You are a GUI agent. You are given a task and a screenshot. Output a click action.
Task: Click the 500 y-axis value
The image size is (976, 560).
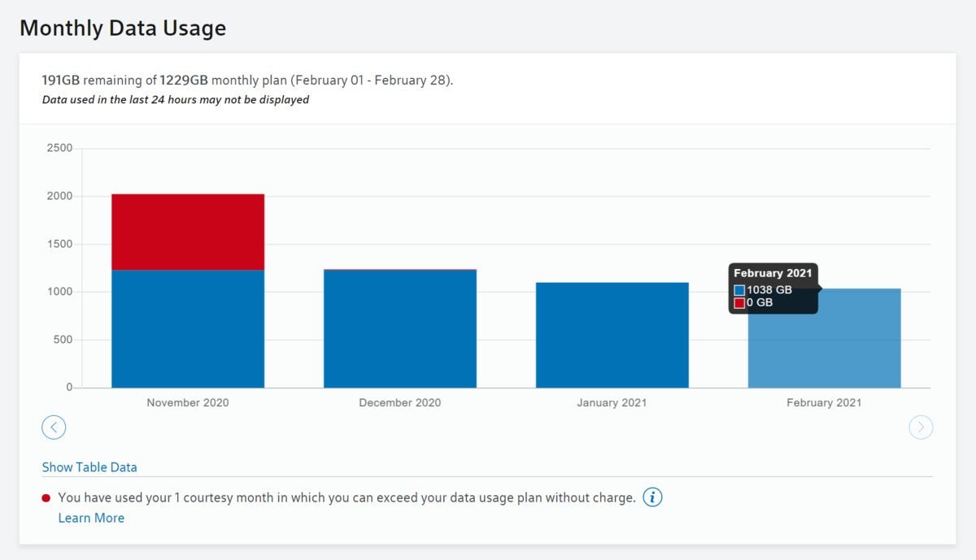[x=63, y=340]
